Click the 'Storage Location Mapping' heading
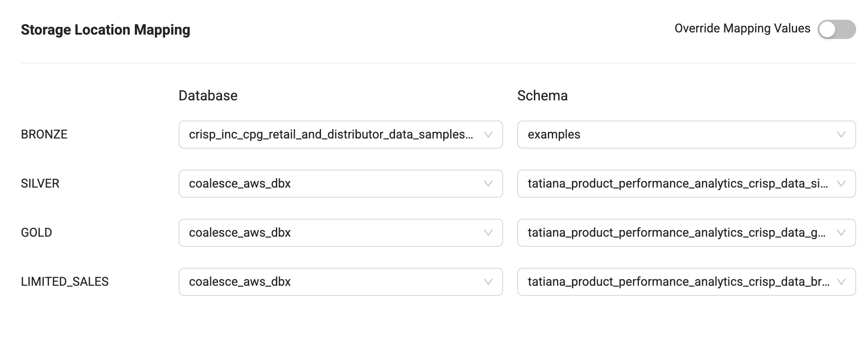 [106, 30]
